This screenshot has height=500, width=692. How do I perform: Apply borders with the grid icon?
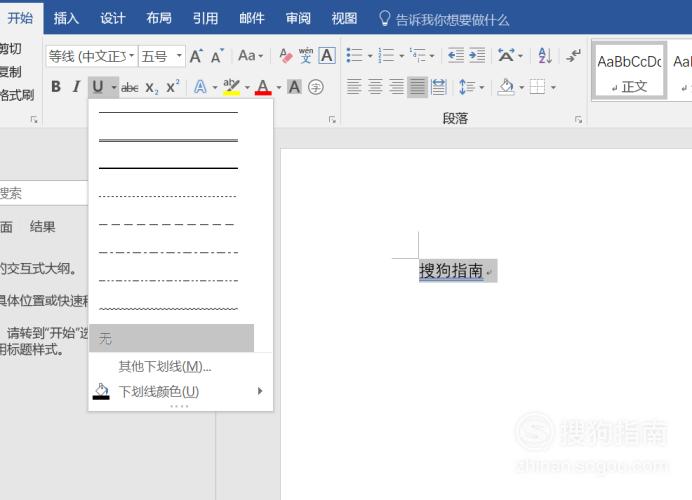point(538,86)
